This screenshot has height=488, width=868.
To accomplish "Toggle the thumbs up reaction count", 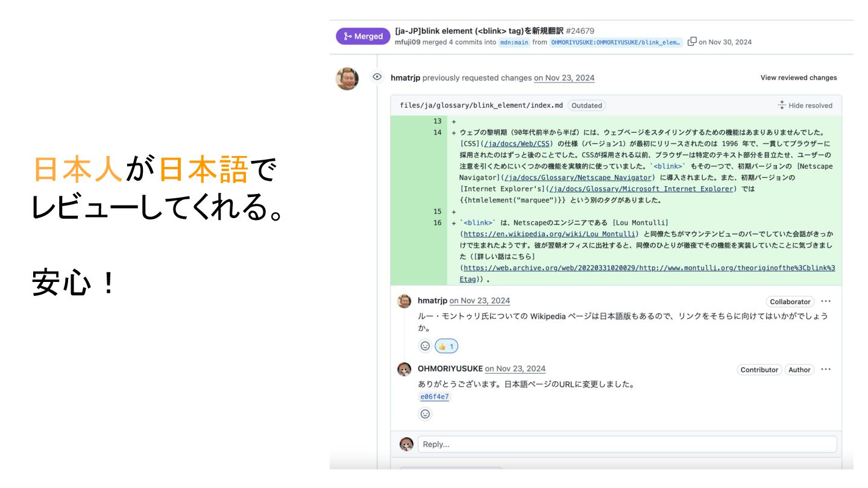I will click(x=447, y=346).
